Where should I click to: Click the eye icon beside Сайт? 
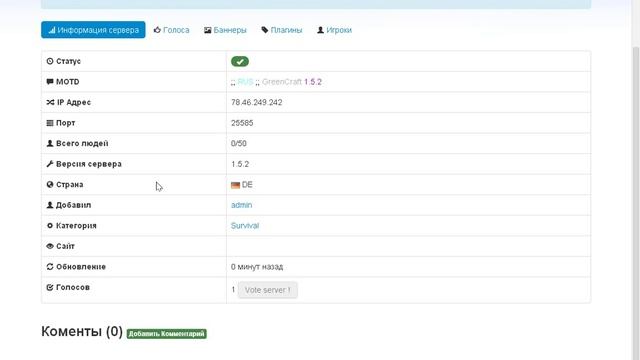50,246
